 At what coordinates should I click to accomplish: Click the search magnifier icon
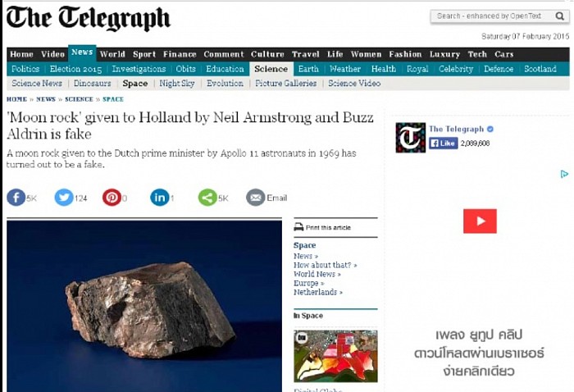coord(560,16)
